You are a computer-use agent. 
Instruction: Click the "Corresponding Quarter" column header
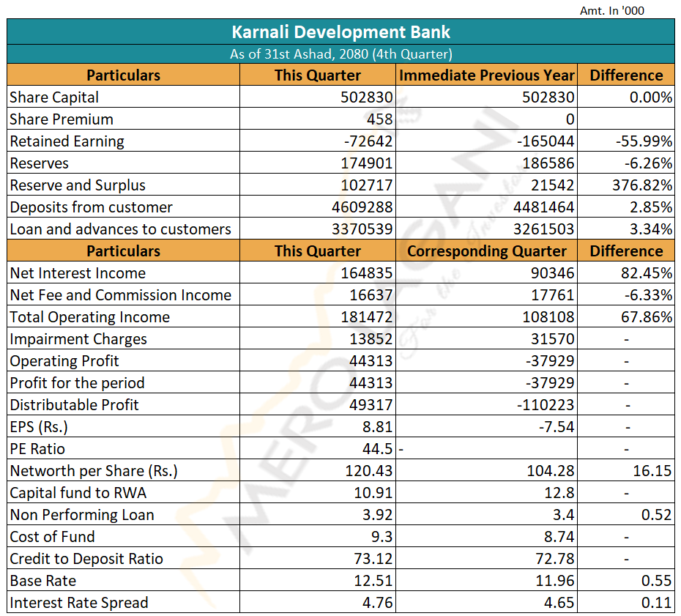[487, 251]
